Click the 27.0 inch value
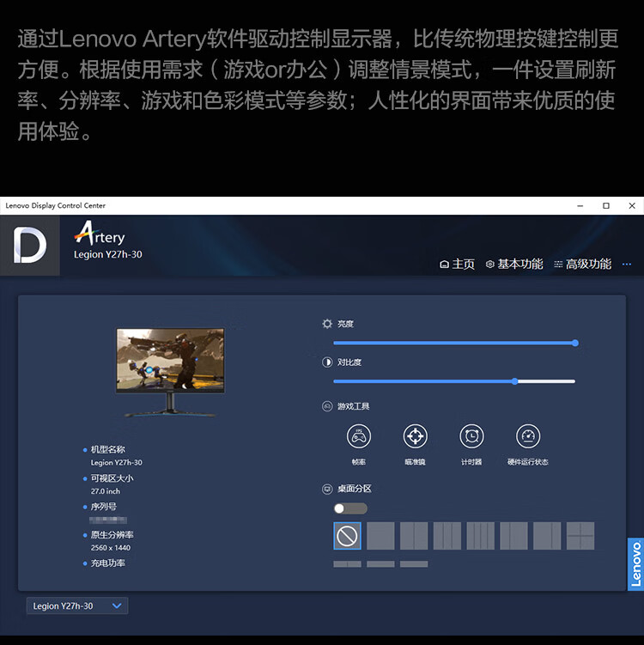 pos(106,491)
